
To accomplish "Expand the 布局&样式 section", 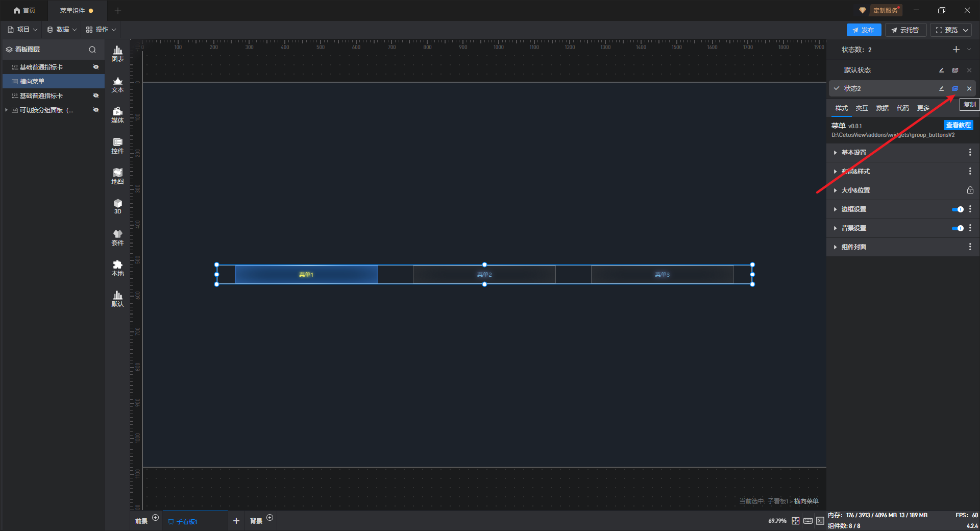I will [x=835, y=172].
